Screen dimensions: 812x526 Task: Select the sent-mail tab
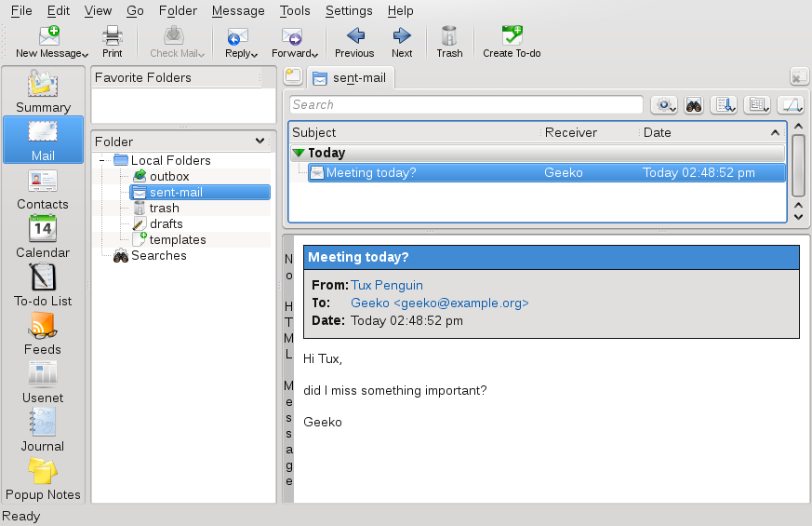(x=351, y=77)
